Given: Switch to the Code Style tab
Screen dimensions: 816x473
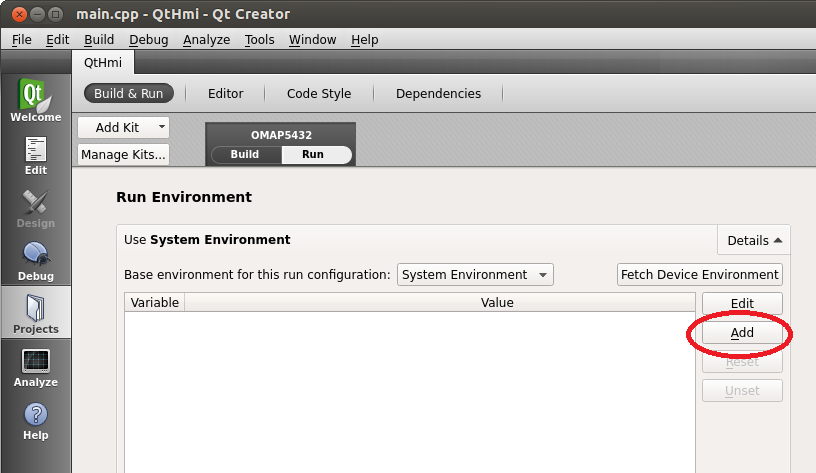Looking at the screenshot, I should pos(319,93).
